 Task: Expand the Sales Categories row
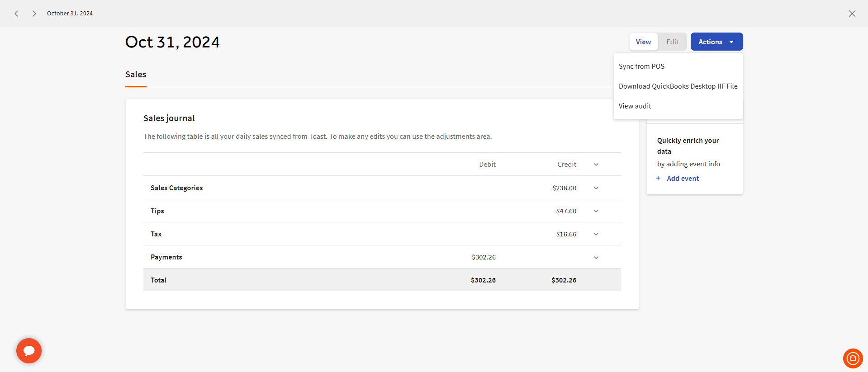click(596, 188)
